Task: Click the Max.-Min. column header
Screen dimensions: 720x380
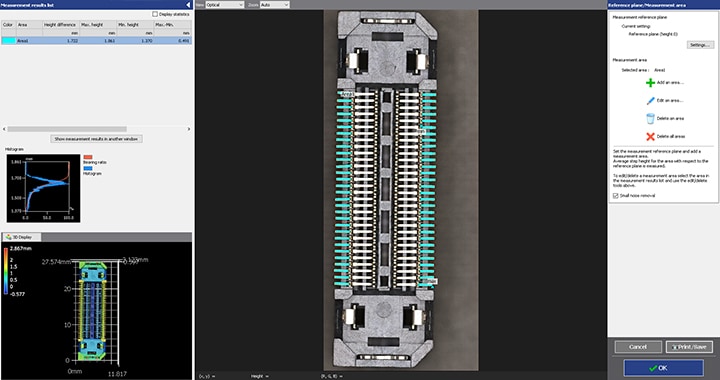Action: tap(173, 25)
